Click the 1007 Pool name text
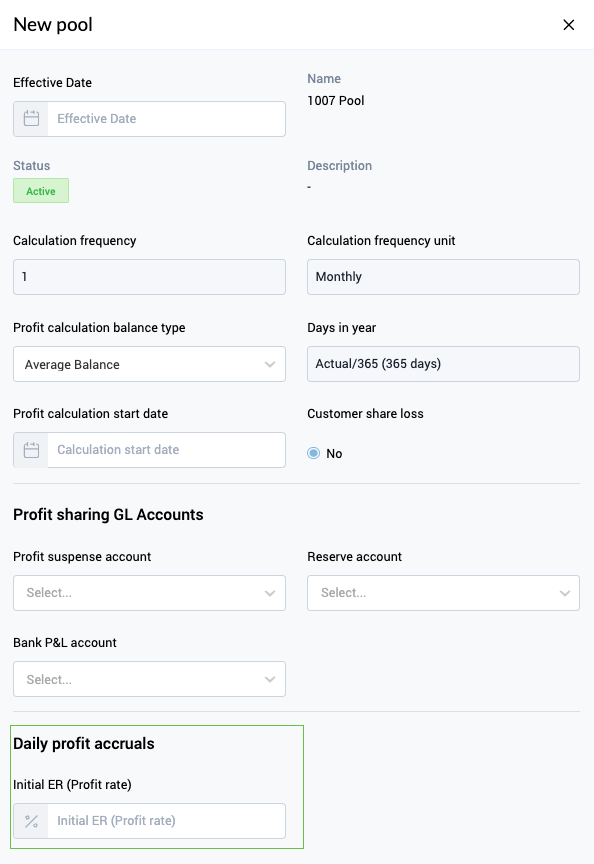The image size is (594, 864). point(335,100)
